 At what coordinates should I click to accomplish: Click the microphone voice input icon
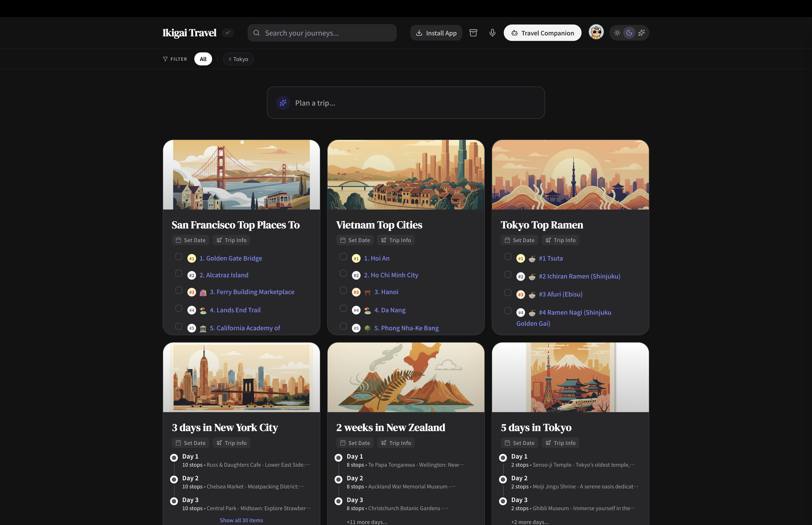[492, 33]
